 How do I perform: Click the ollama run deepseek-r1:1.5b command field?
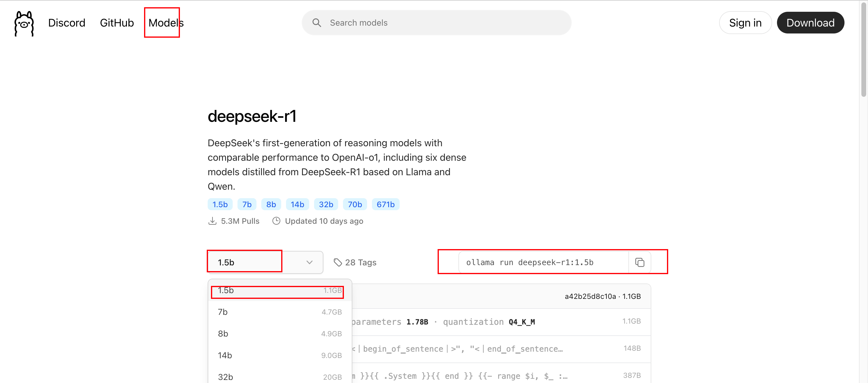(x=543, y=262)
